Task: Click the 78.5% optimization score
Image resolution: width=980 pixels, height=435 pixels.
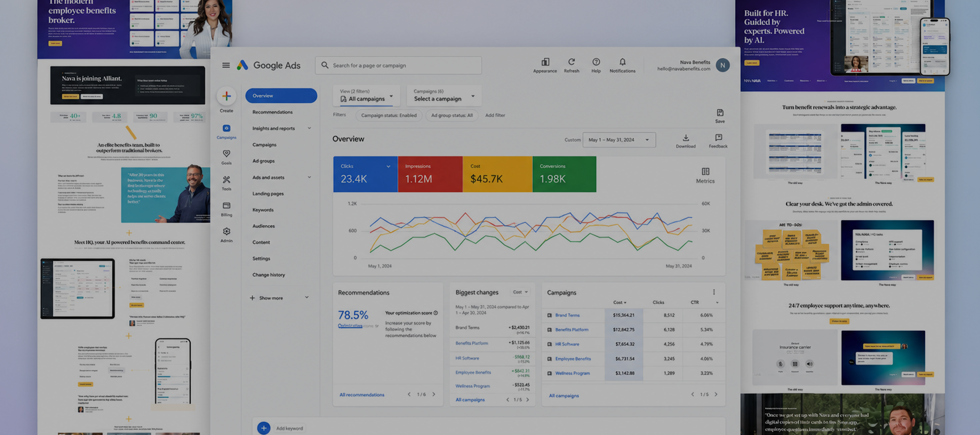Action: (x=353, y=315)
